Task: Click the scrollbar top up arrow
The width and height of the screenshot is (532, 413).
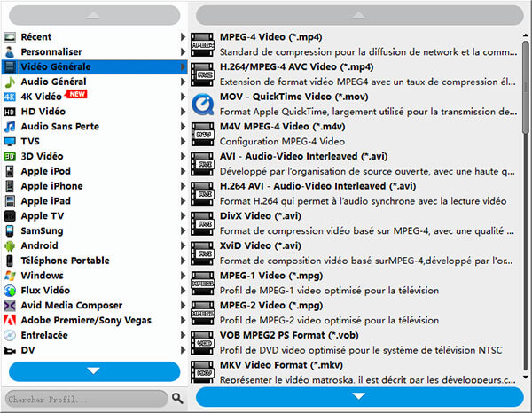Action: 526,35
